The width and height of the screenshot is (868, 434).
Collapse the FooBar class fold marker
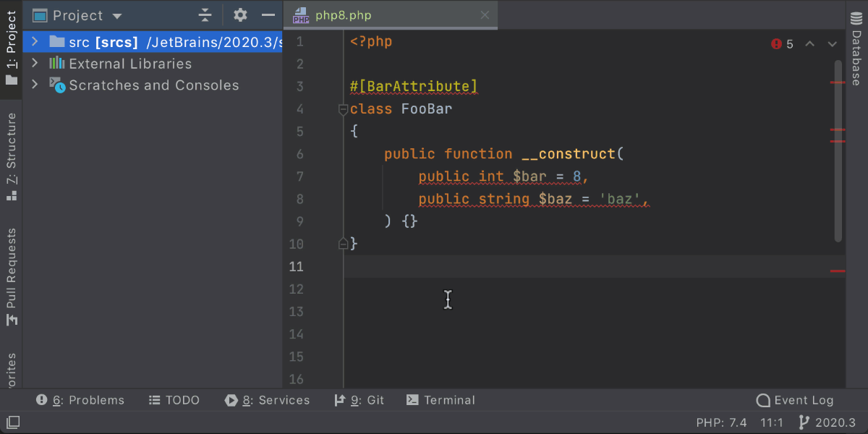click(x=344, y=109)
